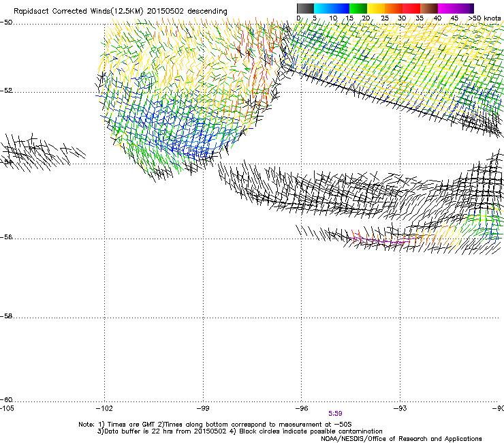Viewport: 504px width, 443px height.
Task: Click the title text Rapidscat Corrected Winds
Action: point(63,12)
